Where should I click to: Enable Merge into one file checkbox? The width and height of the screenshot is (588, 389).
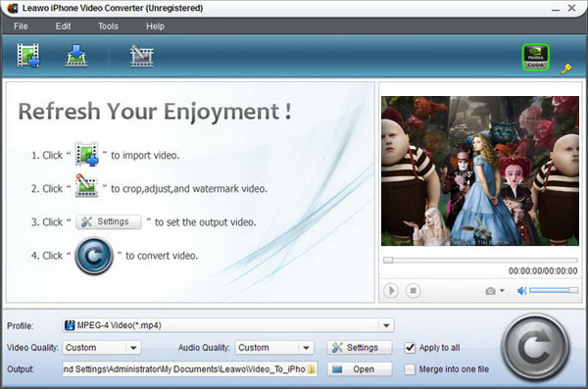(x=410, y=369)
